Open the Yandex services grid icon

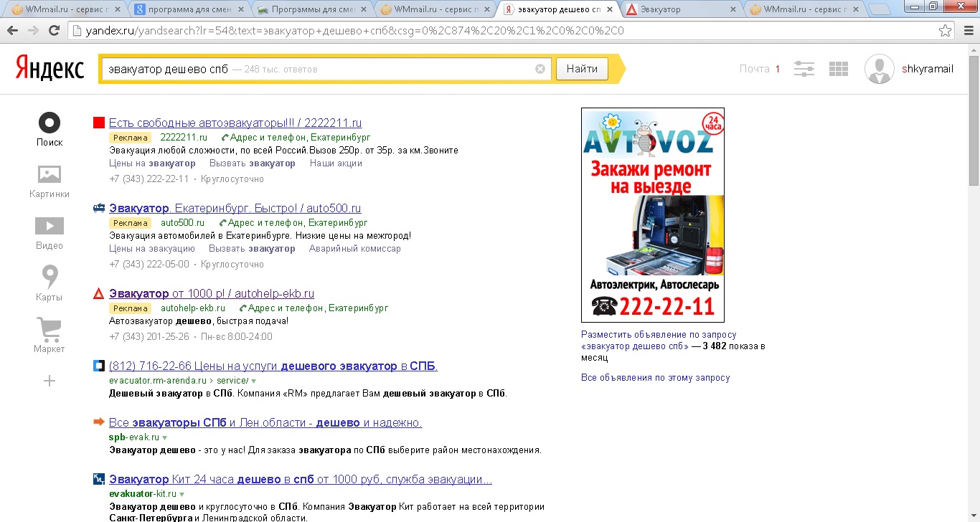(838, 69)
